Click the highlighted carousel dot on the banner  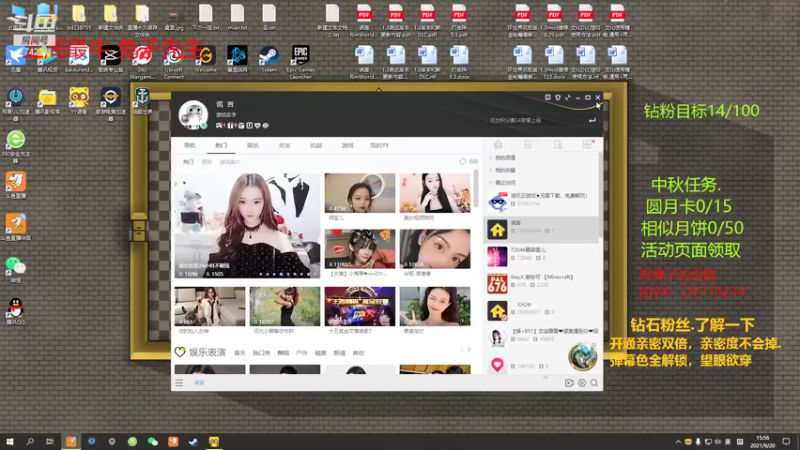(281, 274)
